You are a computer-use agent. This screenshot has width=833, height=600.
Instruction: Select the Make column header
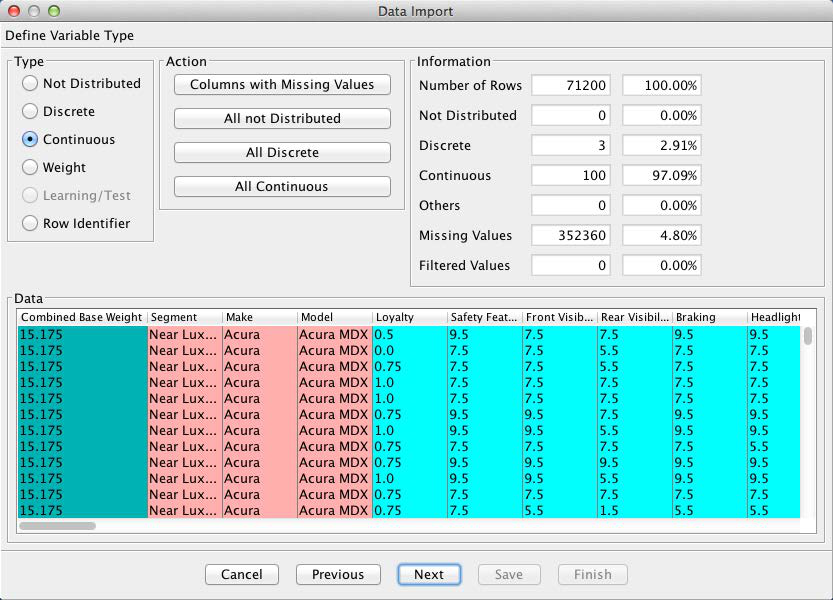259,317
